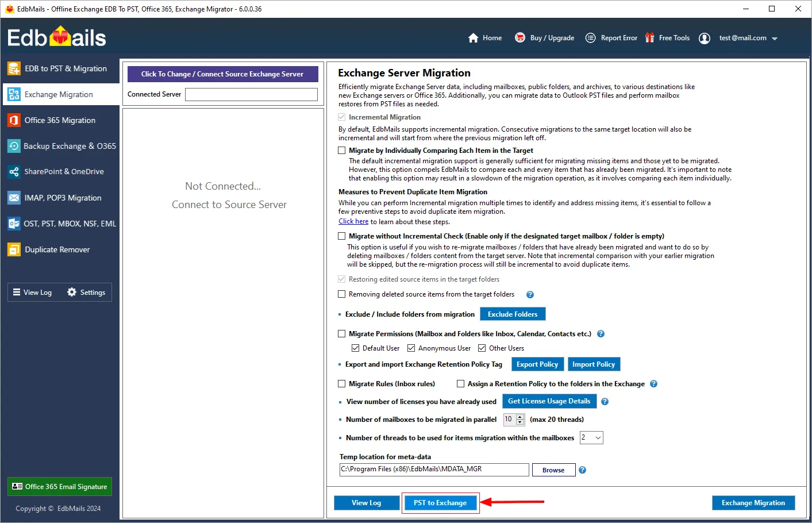The width and height of the screenshot is (812, 523).
Task: Click the Buy / Upgrade cart icon
Action: click(x=520, y=38)
